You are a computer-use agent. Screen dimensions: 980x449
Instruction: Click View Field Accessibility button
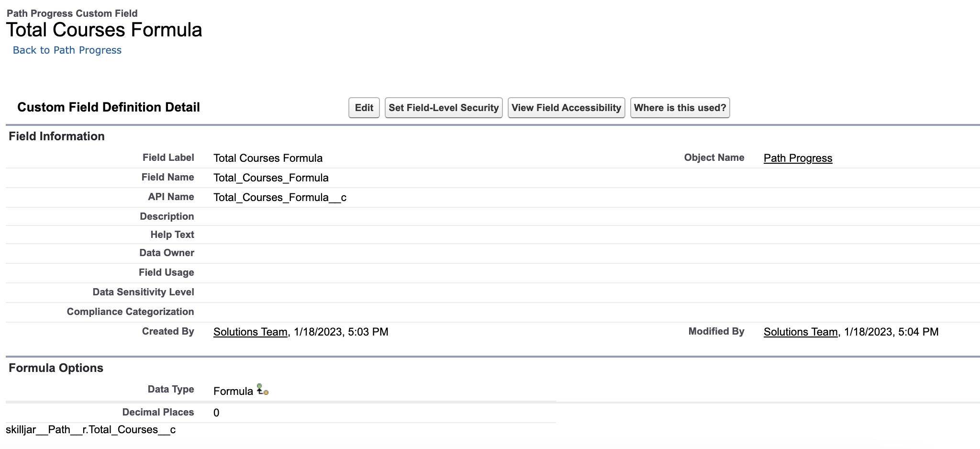(566, 108)
